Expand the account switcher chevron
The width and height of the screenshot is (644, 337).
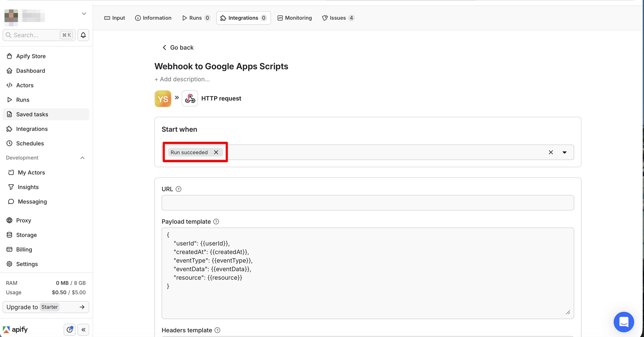(84, 14)
